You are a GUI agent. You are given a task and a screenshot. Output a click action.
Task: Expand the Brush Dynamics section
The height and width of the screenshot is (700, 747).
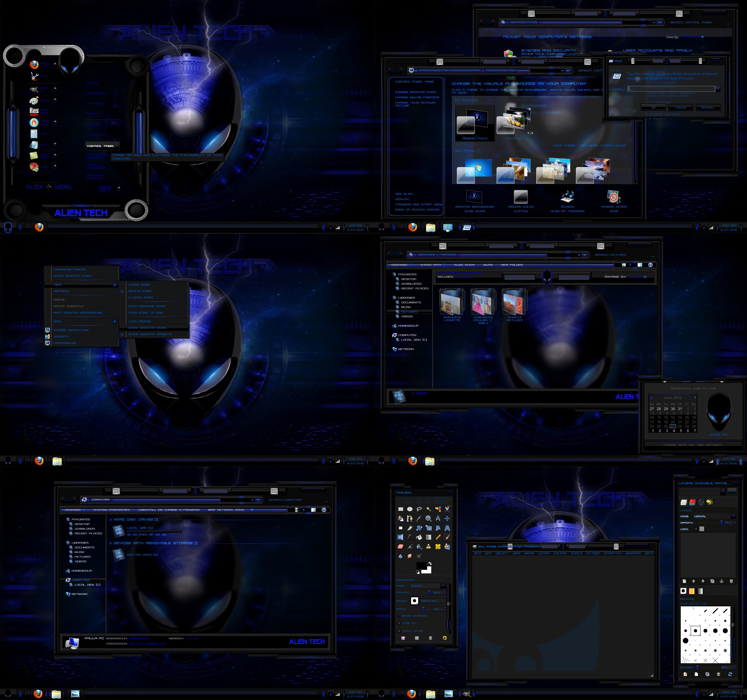point(399,616)
